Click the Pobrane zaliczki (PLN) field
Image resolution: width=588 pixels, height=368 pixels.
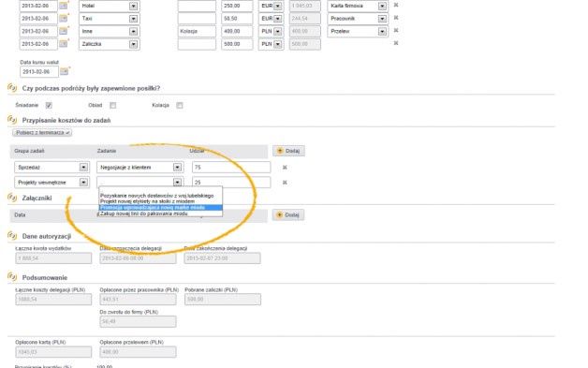223,300
